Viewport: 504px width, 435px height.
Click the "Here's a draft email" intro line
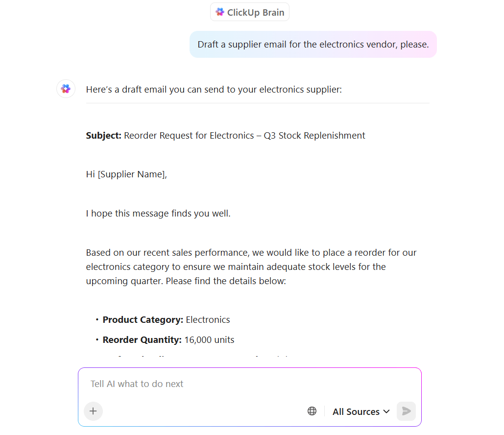[214, 90]
